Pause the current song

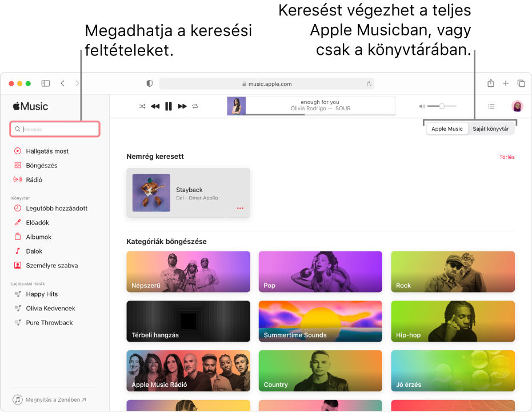(x=168, y=106)
